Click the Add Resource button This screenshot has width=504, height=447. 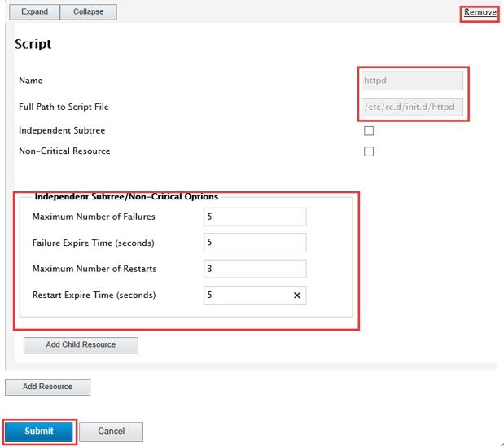pyautogui.click(x=47, y=387)
